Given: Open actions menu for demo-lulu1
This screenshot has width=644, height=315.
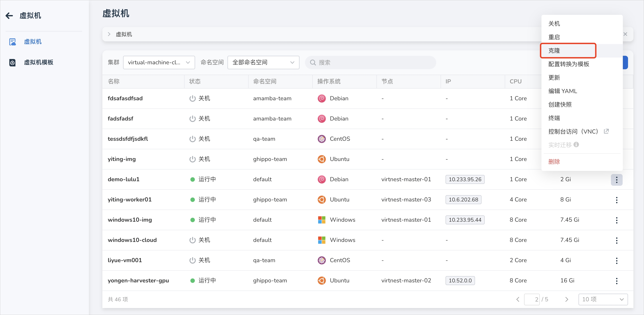Looking at the screenshot, I should (x=617, y=180).
